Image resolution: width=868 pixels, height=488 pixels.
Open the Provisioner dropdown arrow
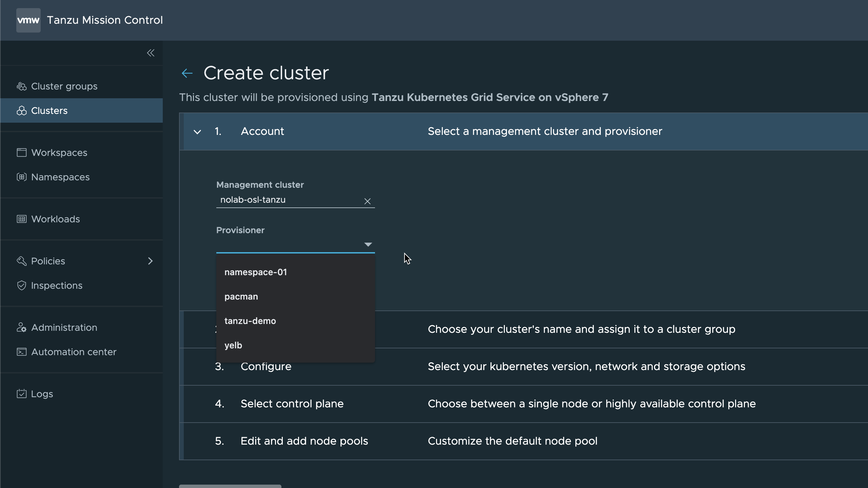tap(368, 244)
